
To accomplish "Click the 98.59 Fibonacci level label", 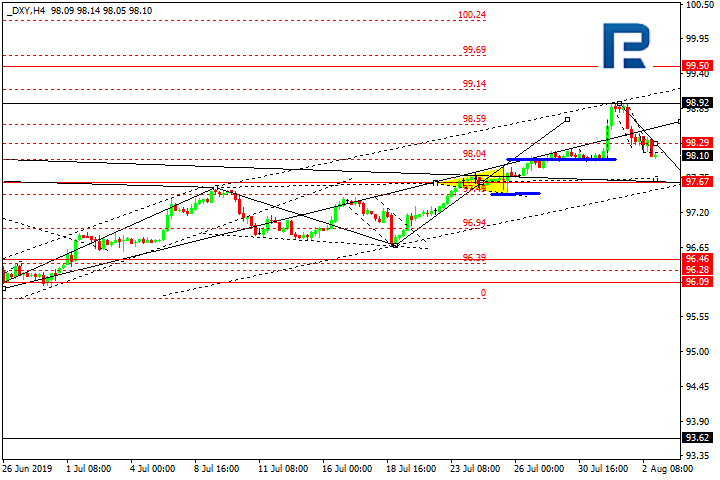I will pyautogui.click(x=474, y=119).
